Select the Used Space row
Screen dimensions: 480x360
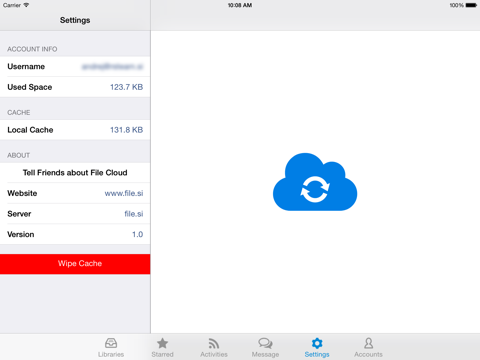pyautogui.click(x=75, y=87)
